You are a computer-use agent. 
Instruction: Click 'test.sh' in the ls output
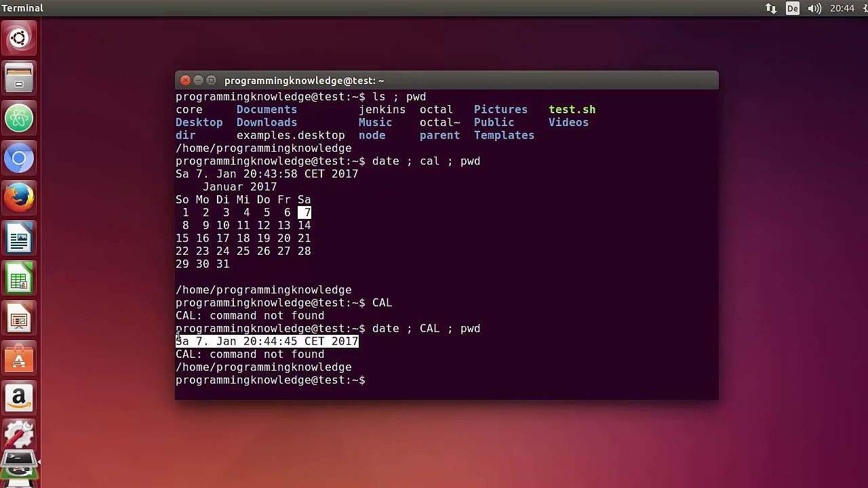(x=572, y=109)
